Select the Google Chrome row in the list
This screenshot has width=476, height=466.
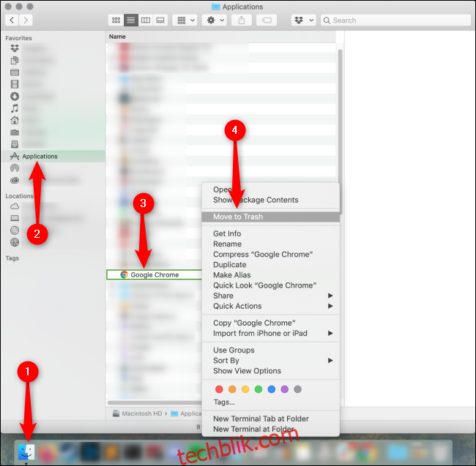click(155, 274)
